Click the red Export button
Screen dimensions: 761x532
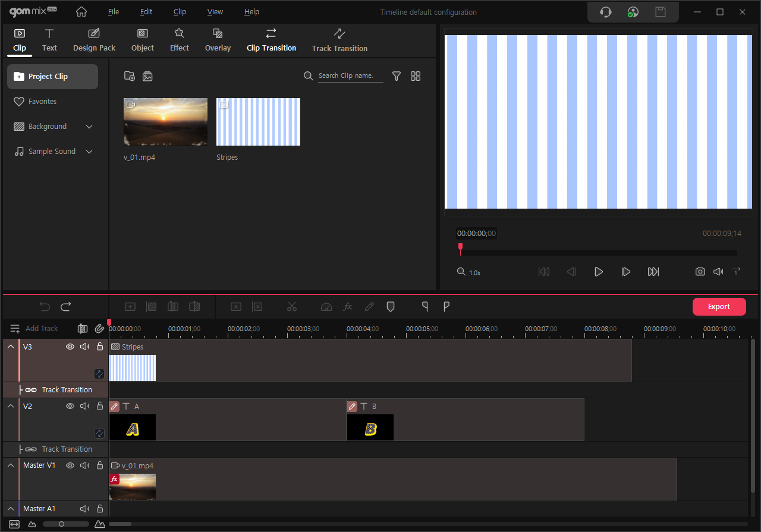(x=719, y=307)
